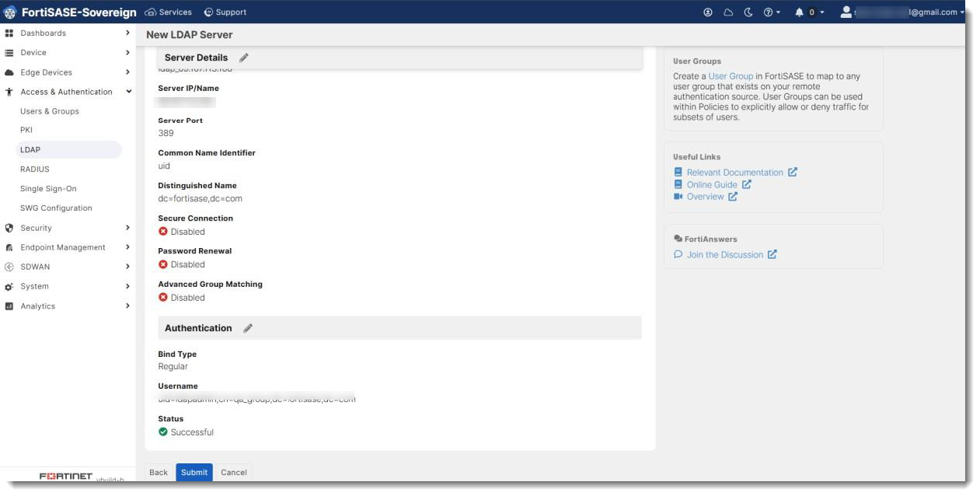Open the PKI page
980x496 pixels.
click(x=26, y=130)
